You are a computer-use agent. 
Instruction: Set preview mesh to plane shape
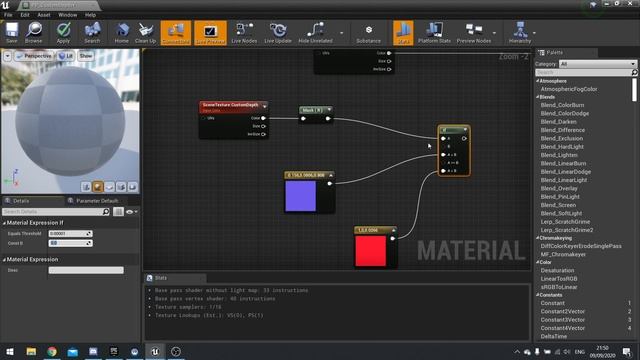(109, 187)
